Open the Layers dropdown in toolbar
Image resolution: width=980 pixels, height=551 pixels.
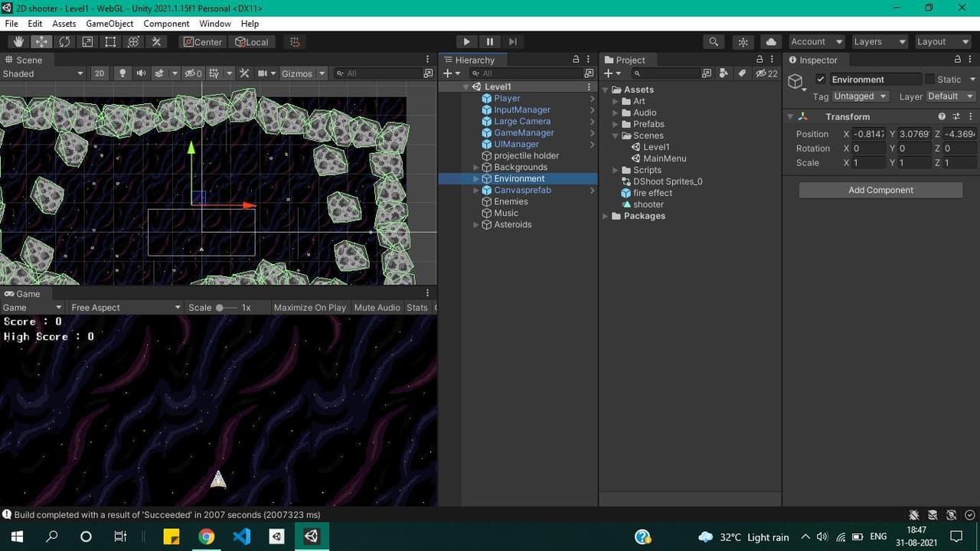(x=880, y=42)
